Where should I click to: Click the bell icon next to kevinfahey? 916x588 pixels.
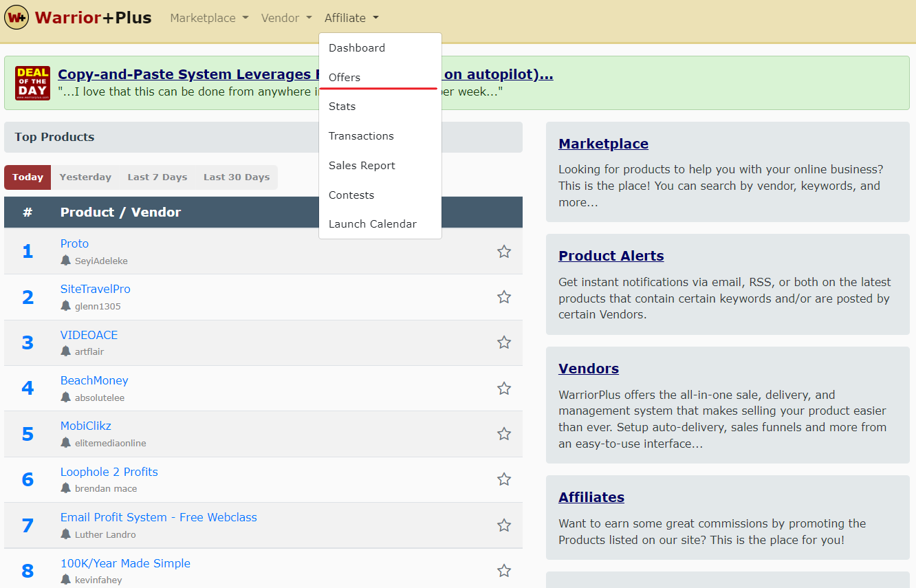65,580
